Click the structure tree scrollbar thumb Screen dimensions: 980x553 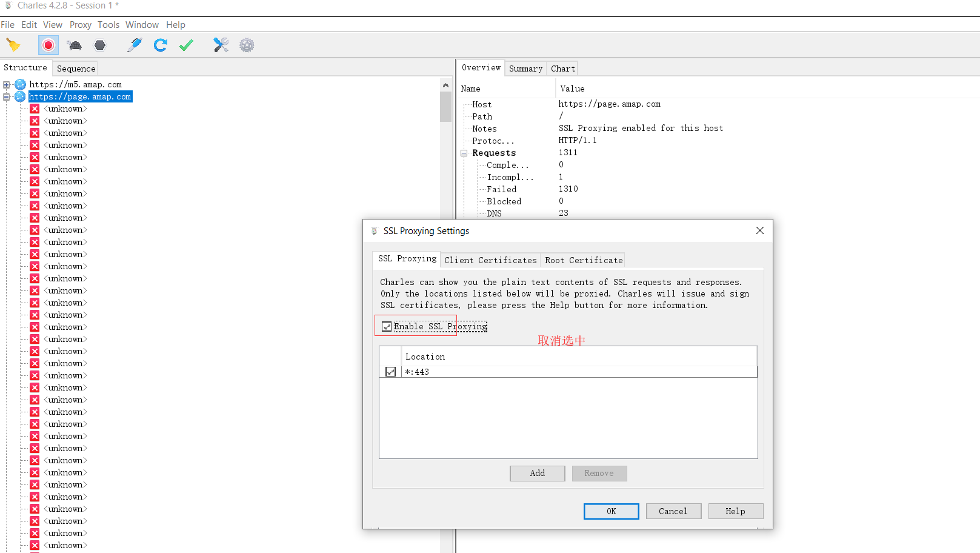click(x=445, y=107)
